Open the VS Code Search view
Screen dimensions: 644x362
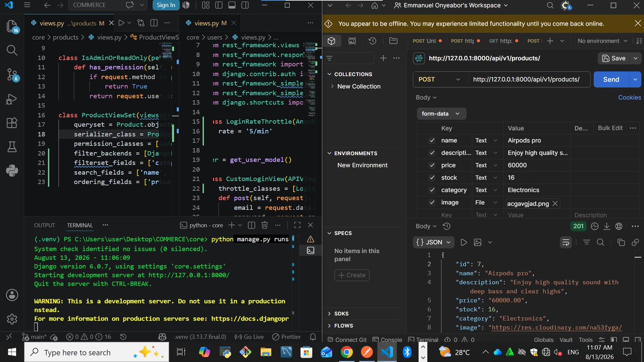12,50
